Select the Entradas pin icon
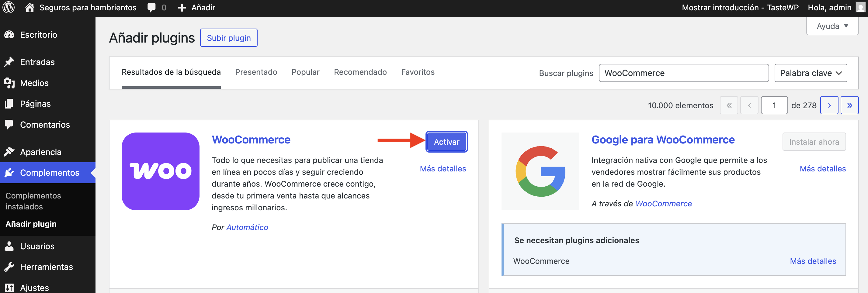 pos(9,62)
